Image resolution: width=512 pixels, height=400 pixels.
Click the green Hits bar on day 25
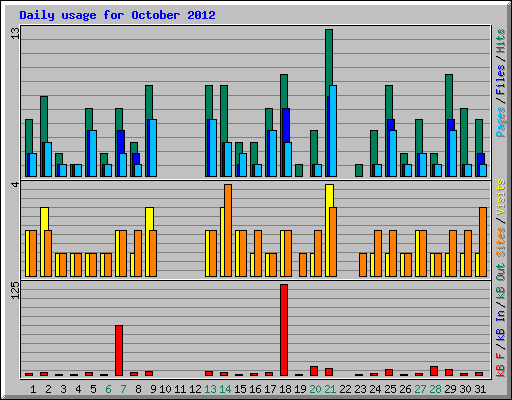[x=389, y=102]
